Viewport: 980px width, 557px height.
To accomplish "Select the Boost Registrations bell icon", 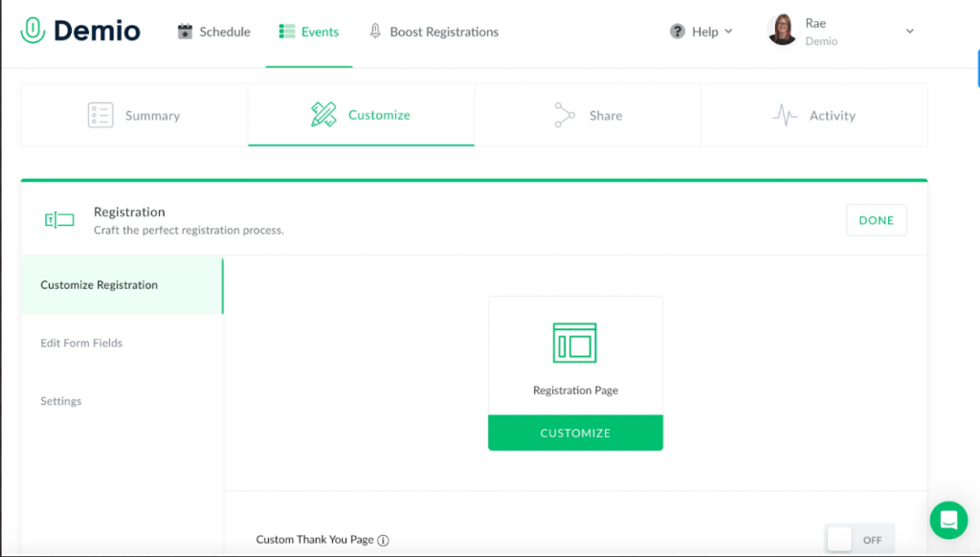I will (x=377, y=31).
